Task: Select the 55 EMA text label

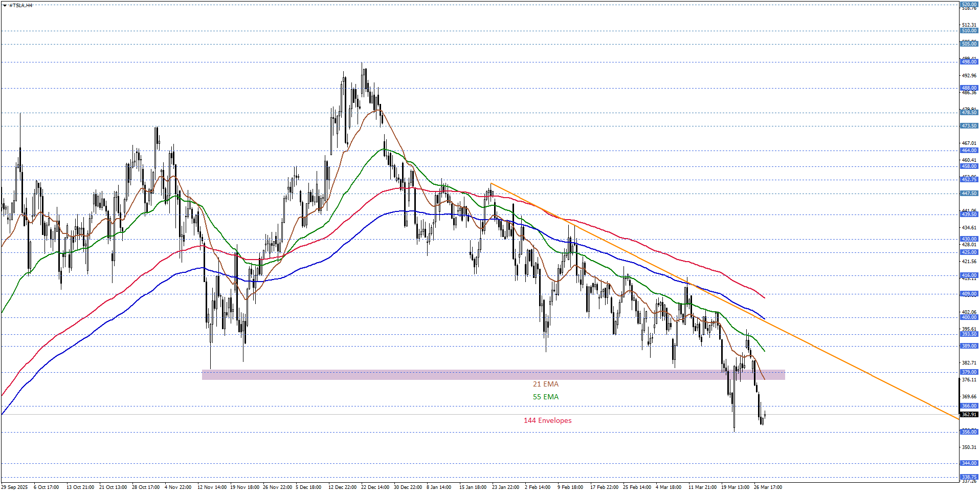Action: click(545, 397)
